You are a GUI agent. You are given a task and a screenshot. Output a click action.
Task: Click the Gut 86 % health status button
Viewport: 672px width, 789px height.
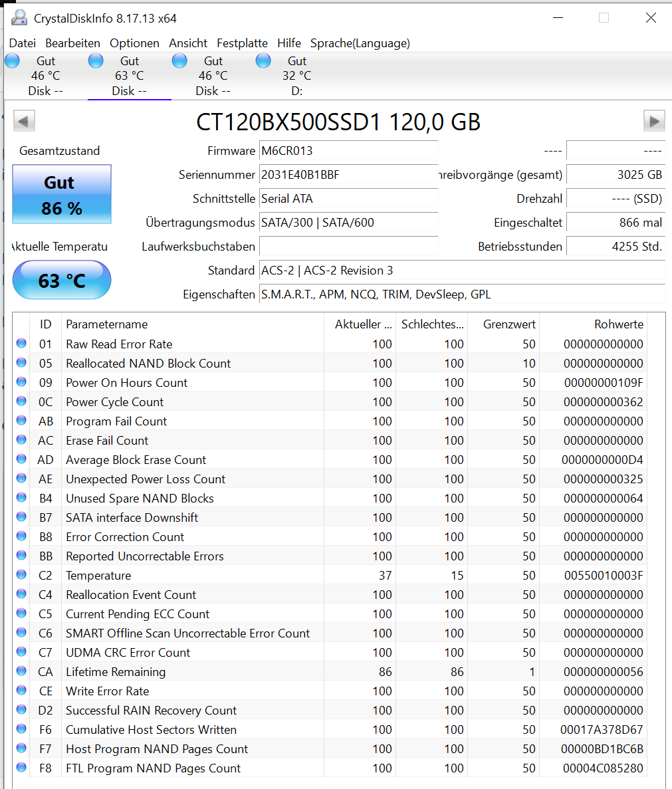click(61, 194)
